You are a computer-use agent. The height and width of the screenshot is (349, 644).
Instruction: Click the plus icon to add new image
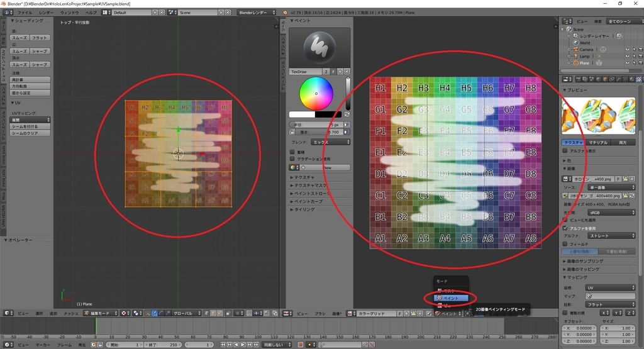(406, 313)
